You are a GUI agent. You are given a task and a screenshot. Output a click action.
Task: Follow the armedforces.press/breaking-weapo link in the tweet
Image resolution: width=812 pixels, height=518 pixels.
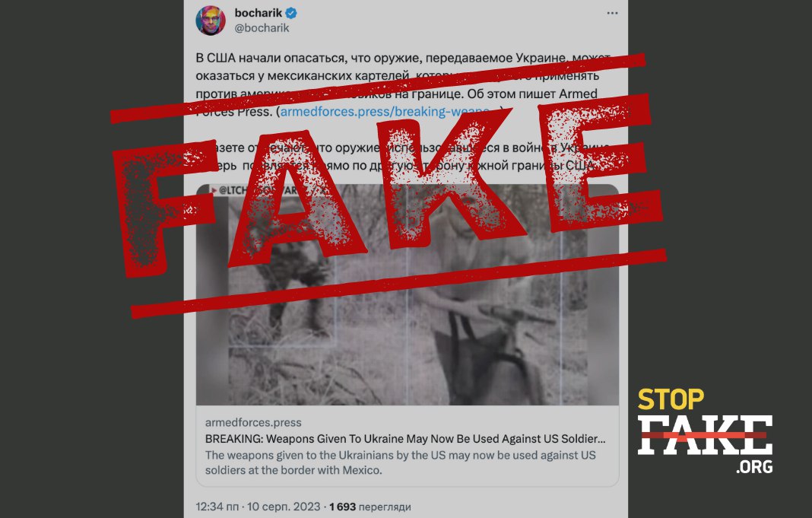click(x=385, y=111)
